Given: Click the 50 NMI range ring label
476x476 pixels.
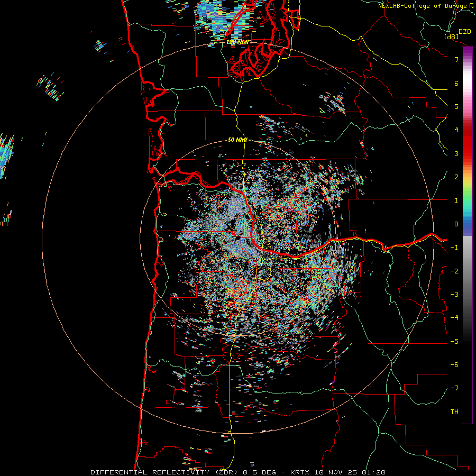Looking at the screenshot, I should click(237, 140).
